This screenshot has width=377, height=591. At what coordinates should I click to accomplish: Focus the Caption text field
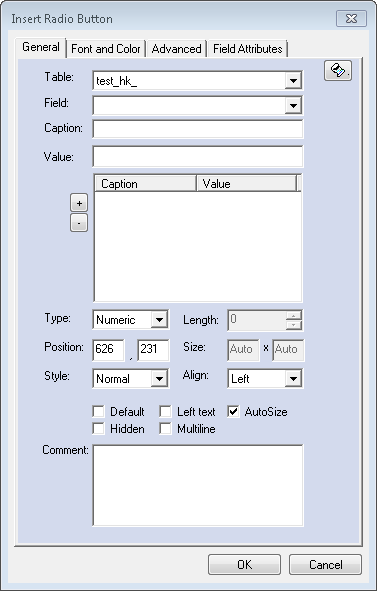198,129
